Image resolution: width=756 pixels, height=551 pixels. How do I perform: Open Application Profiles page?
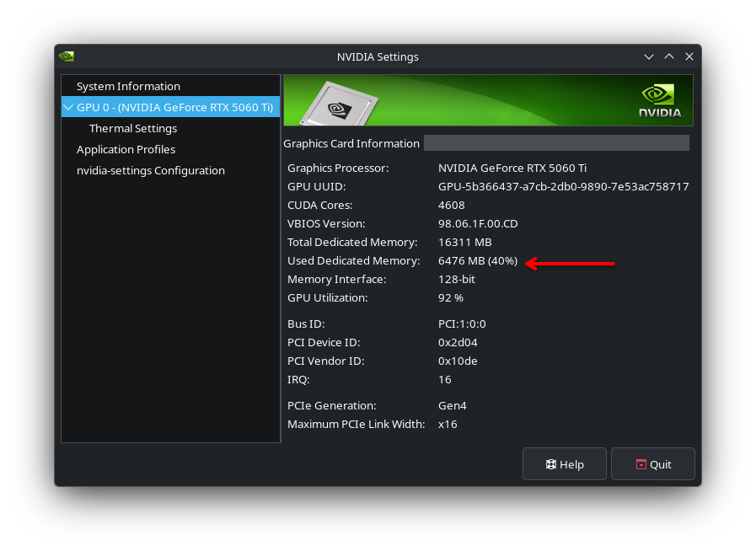click(126, 149)
